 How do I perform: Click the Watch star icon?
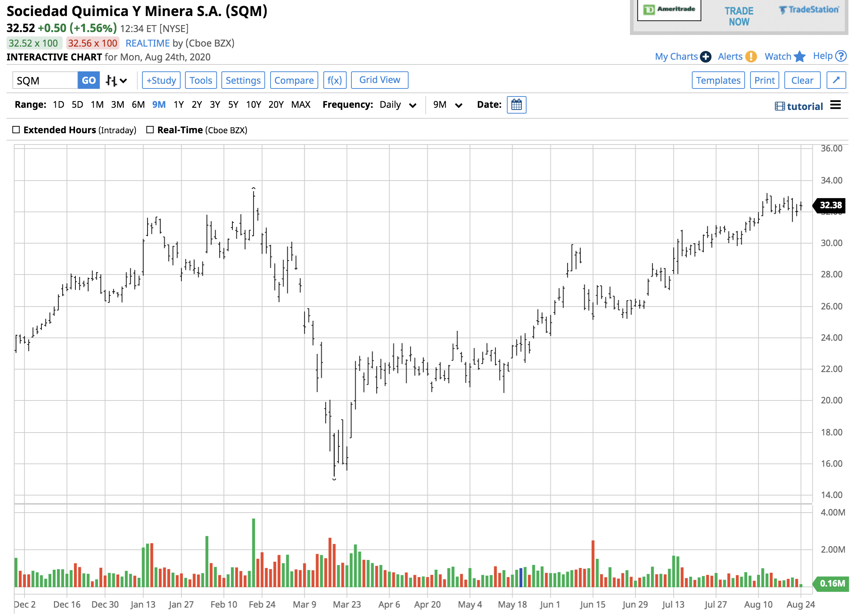click(799, 56)
